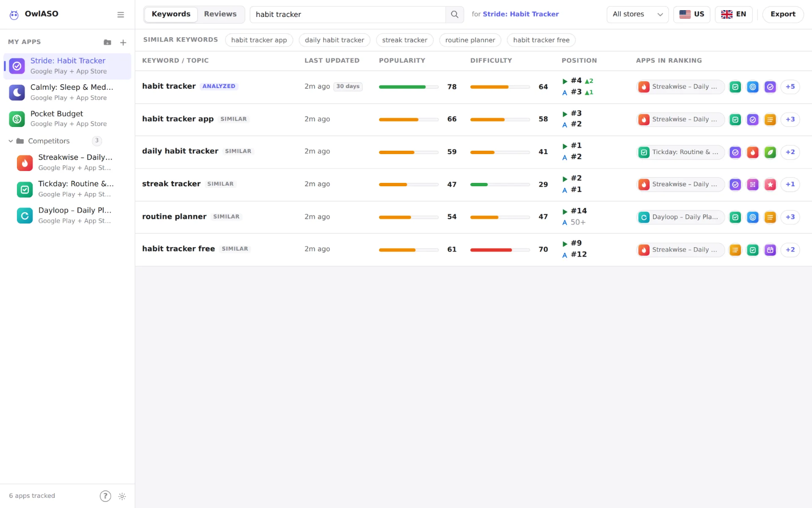Viewport: 812px width, 508px height.
Task: Expand +2 more apps in daily habit tracker row
Action: coord(790,152)
